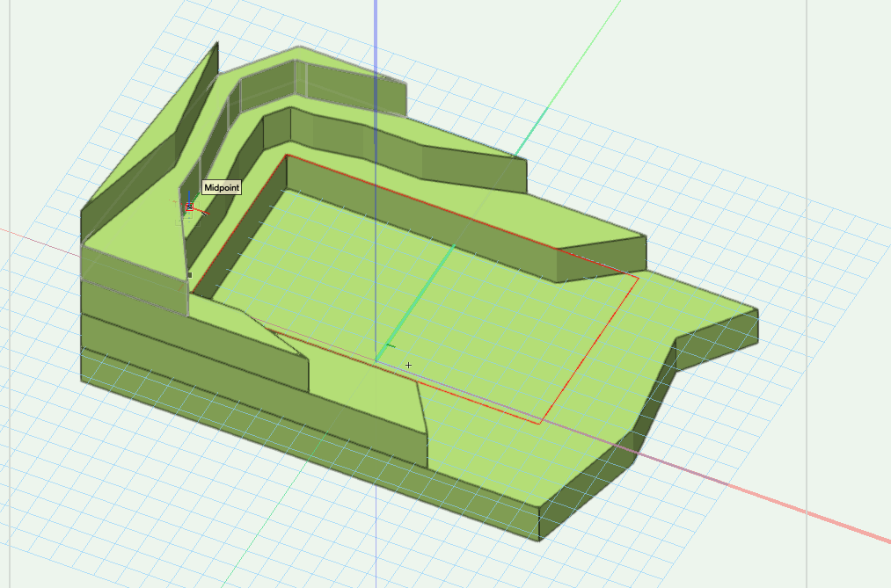Click the Midpoint text in the snap tooltip
Viewport: 891px width, 588px height.
click(x=221, y=187)
